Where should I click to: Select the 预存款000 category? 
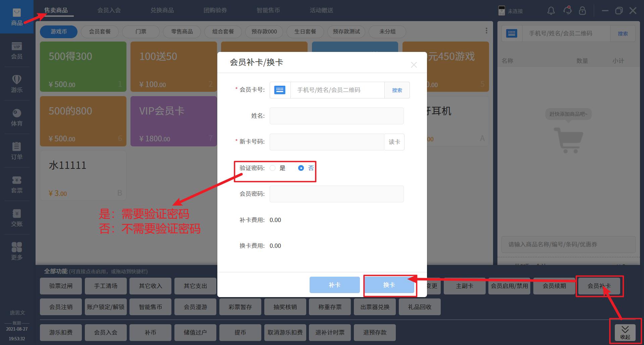tap(264, 31)
